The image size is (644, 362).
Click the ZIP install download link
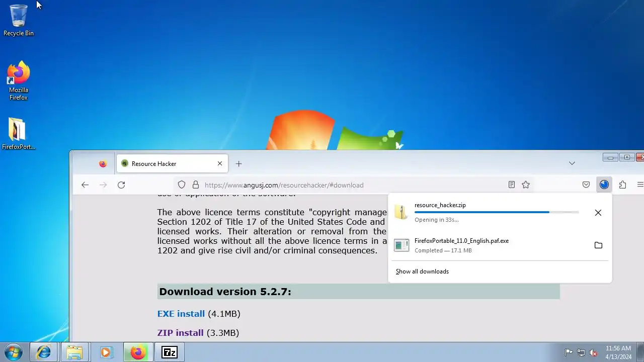(x=181, y=333)
